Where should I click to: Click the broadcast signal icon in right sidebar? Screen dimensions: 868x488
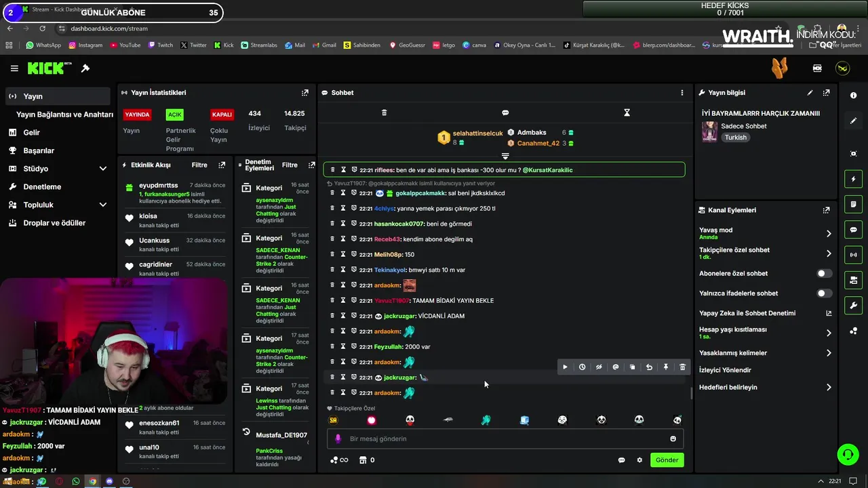tap(853, 255)
